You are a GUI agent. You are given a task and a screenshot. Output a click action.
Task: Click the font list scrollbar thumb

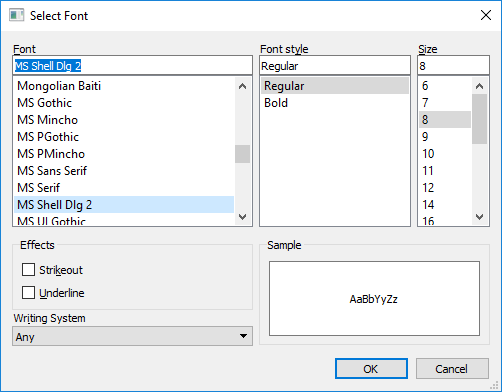click(x=243, y=154)
